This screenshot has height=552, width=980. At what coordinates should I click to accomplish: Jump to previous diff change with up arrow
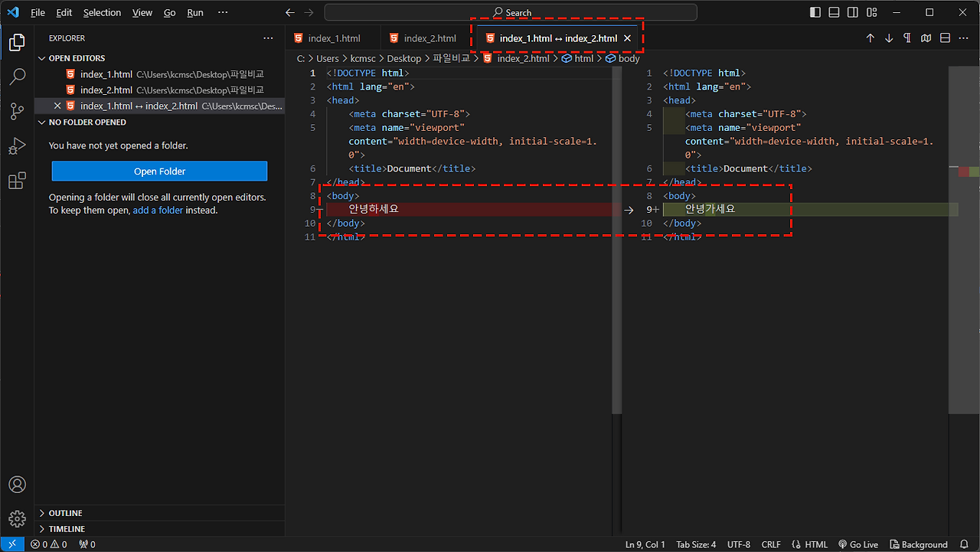point(871,38)
